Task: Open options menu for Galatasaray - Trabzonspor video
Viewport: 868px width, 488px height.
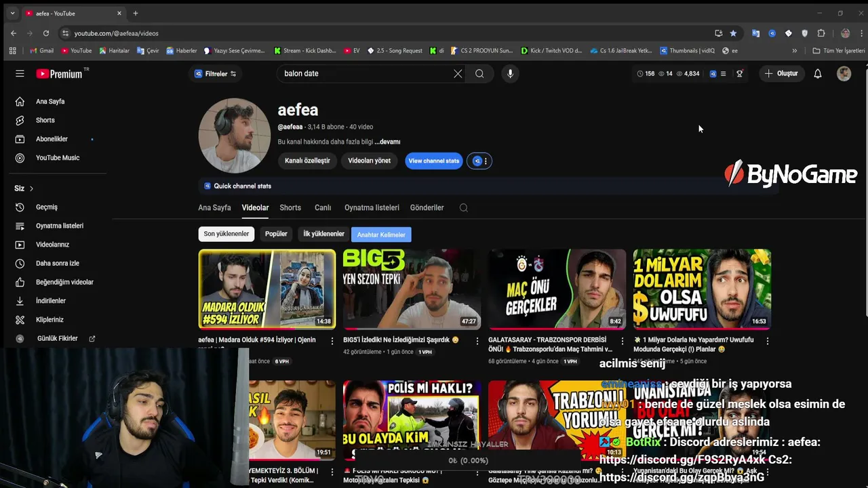Action: pos(622,341)
